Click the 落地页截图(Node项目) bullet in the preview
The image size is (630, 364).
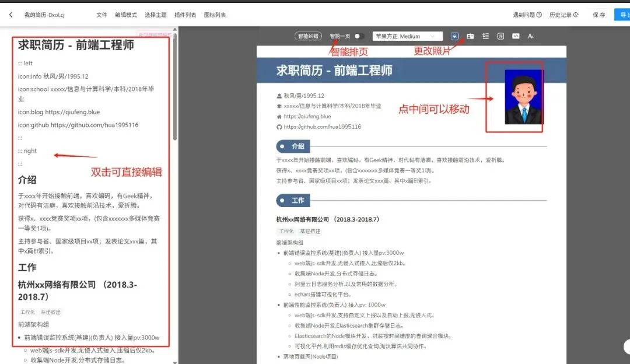tap(310, 356)
